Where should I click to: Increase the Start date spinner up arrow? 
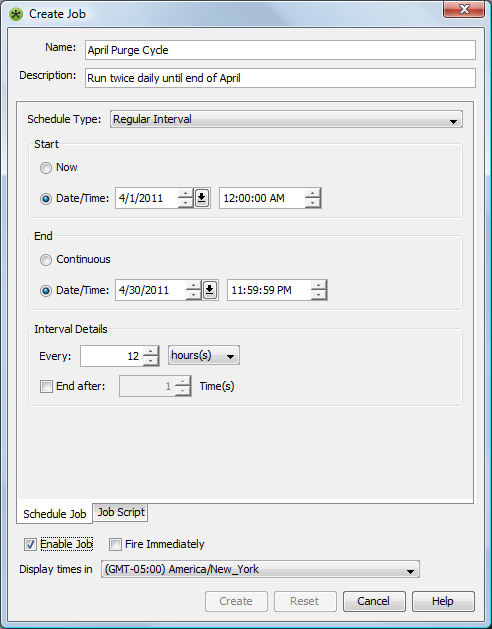(x=185, y=193)
